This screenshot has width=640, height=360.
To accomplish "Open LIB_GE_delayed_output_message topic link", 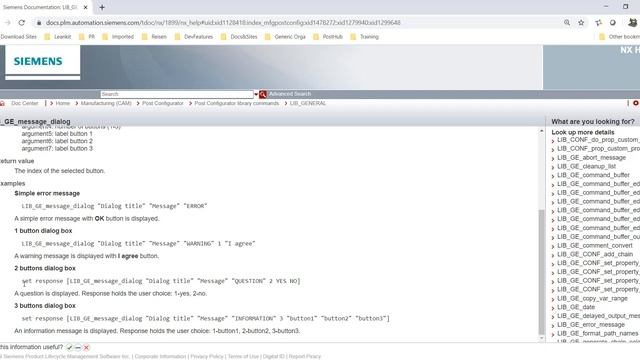I will click(598, 316).
